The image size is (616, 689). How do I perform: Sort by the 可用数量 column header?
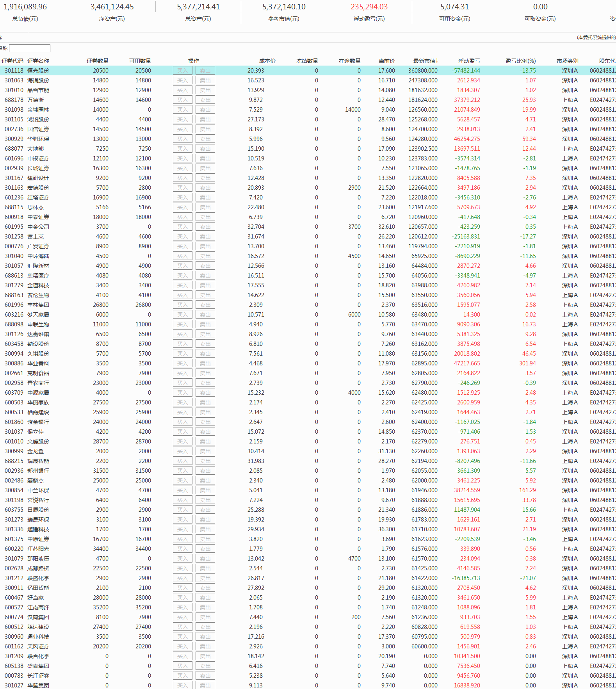(x=140, y=61)
